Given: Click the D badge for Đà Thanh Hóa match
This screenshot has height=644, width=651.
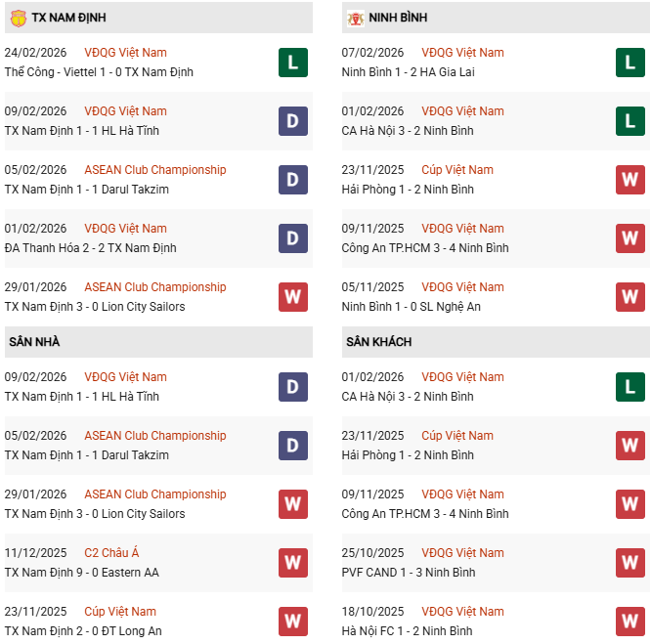Looking at the screenshot, I should click(292, 238).
